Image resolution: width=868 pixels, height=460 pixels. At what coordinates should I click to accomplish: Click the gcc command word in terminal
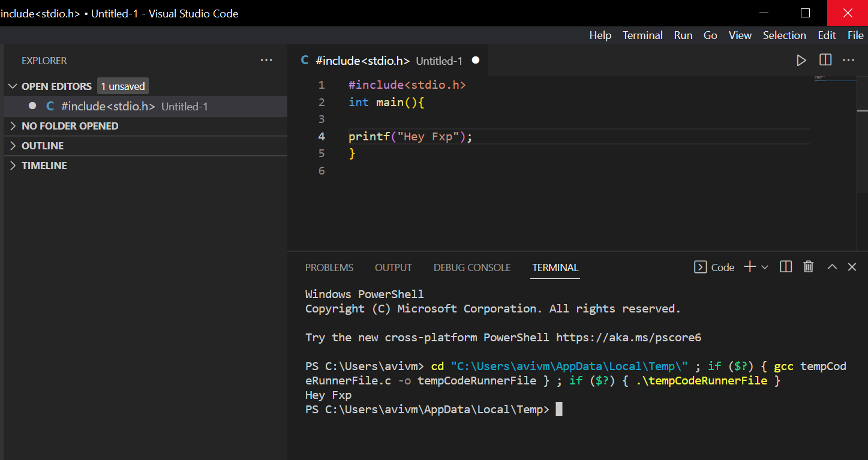click(x=784, y=366)
